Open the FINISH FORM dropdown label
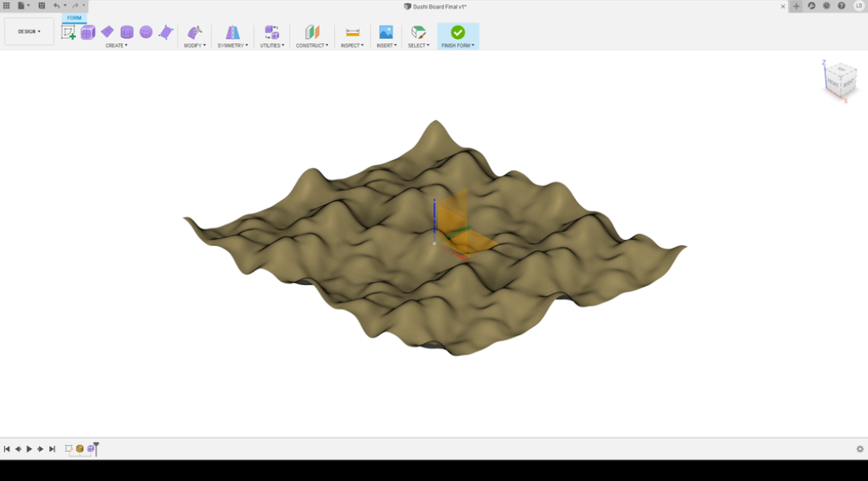The width and height of the screenshot is (868, 481). [458, 46]
